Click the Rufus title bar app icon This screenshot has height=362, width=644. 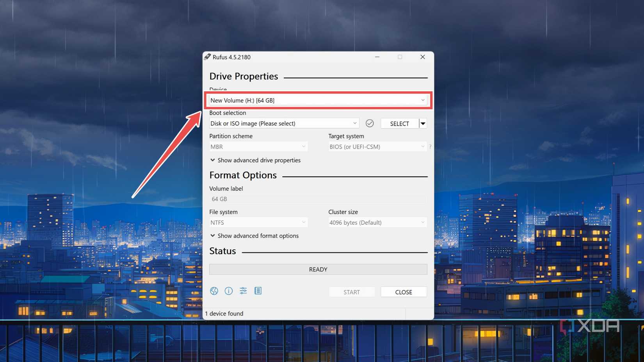tap(207, 57)
